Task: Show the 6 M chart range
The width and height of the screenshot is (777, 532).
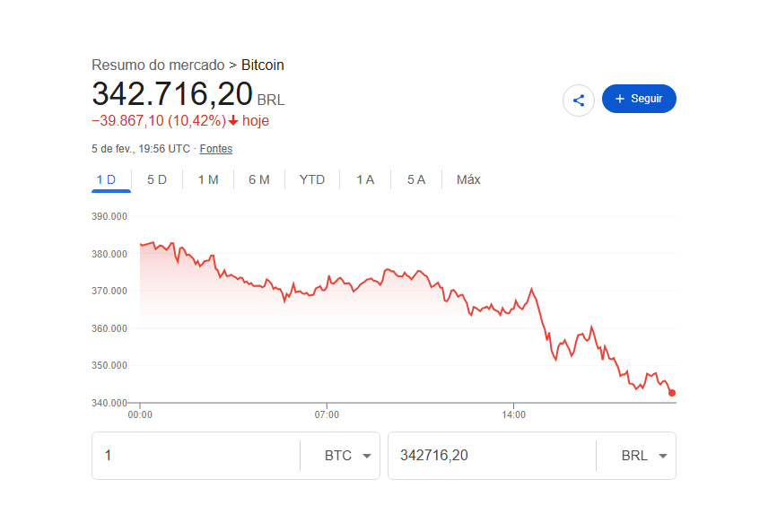Action: coord(259,179)
